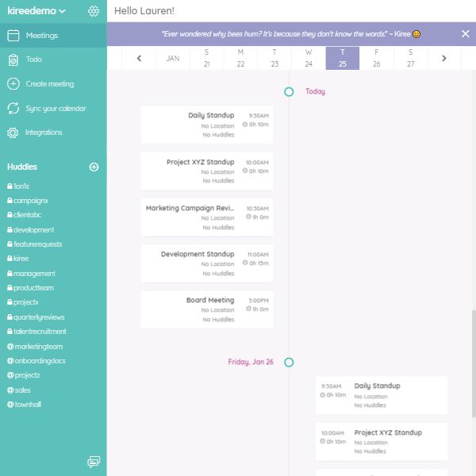Go to previous week arrow

(x=139, y=58)
